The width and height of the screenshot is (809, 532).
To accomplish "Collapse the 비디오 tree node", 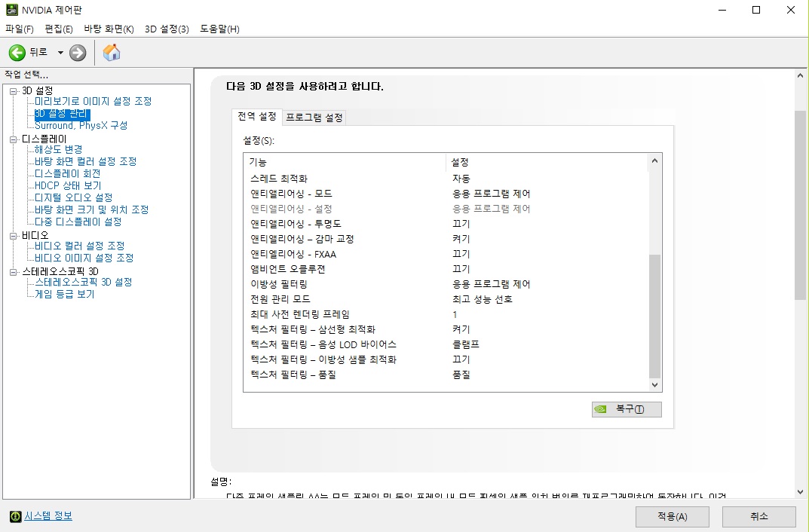I will click(14, 236).
